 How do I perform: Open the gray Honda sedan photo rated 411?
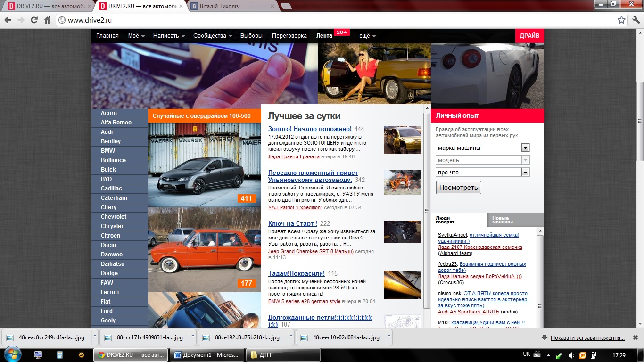coord(205,165)
